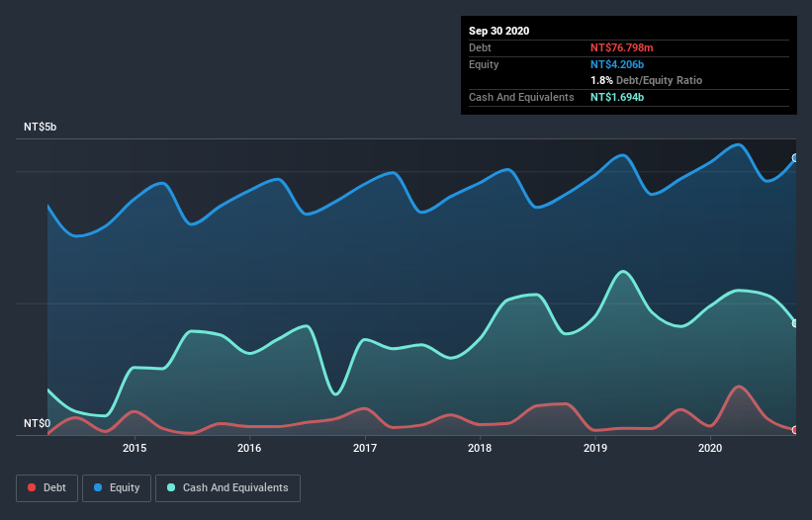Click the 2015 x-axis label
The height and width of the screenshot is (520, 812).
(x=135, y=448)
